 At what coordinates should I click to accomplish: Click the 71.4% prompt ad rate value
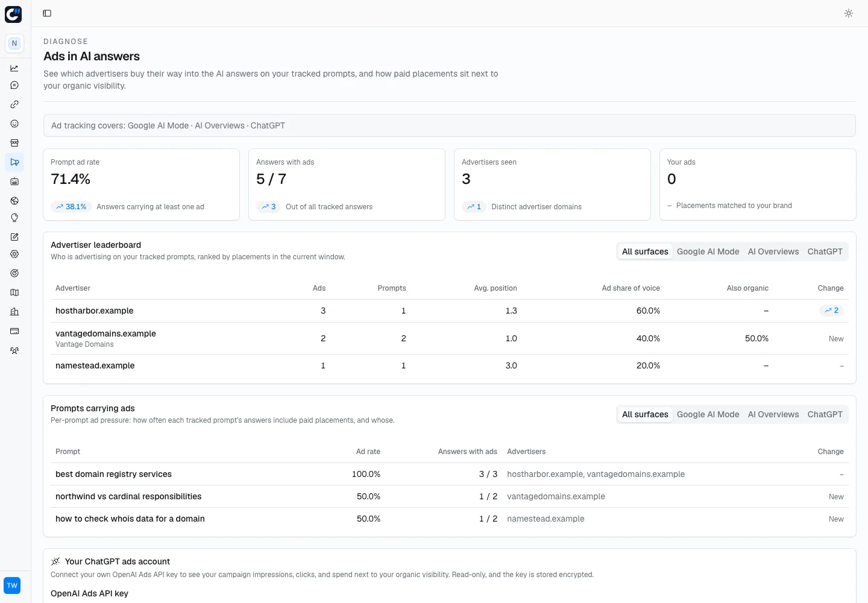[71, 179]
